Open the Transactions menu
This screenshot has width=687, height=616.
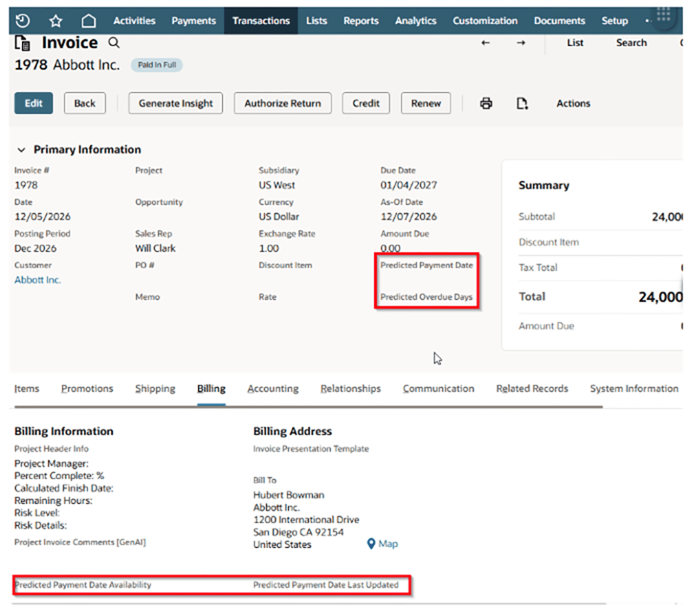[261, 21]
